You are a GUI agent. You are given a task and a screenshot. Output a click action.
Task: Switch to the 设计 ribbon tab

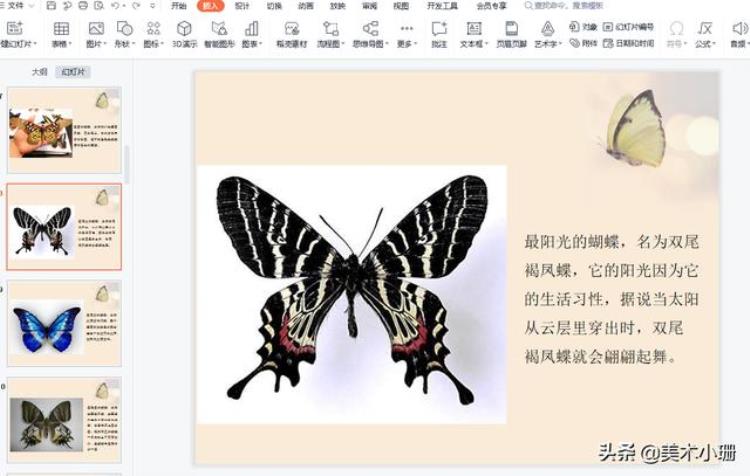click(243, 6)
